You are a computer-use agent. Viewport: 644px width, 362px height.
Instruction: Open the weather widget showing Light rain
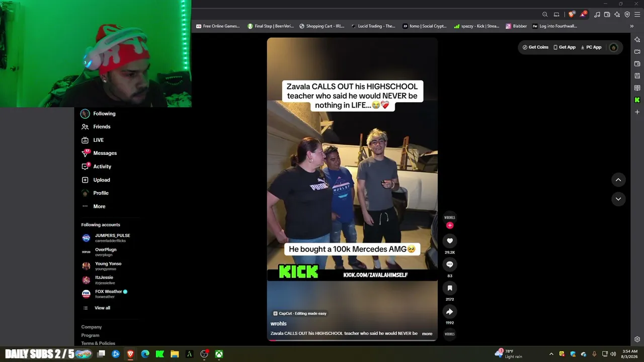[510, 354]
